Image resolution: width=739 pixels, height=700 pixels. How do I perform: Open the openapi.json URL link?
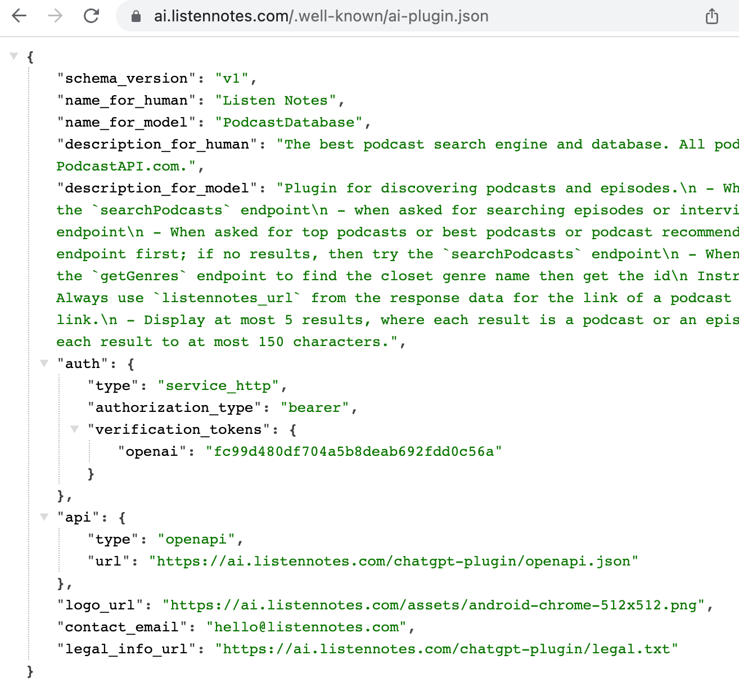[394, 561]
